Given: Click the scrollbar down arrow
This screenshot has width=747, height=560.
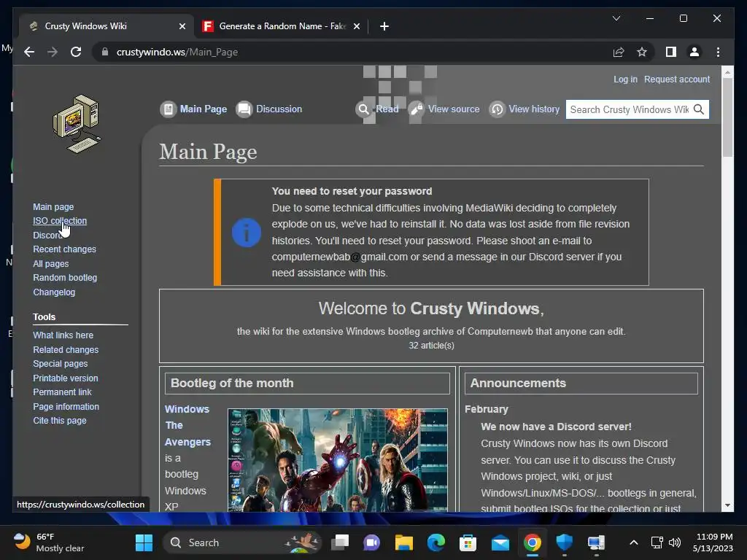Looking at the screenshot, I should 727,506.
